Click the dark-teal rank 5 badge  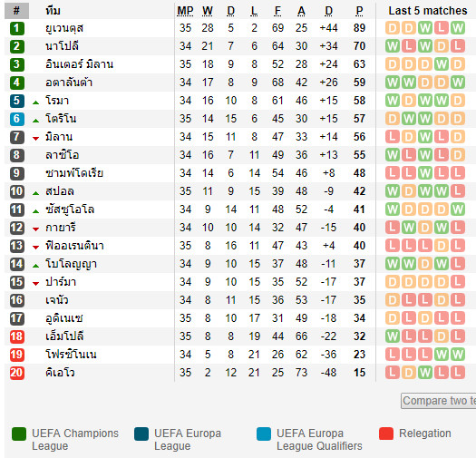[16, 101]
